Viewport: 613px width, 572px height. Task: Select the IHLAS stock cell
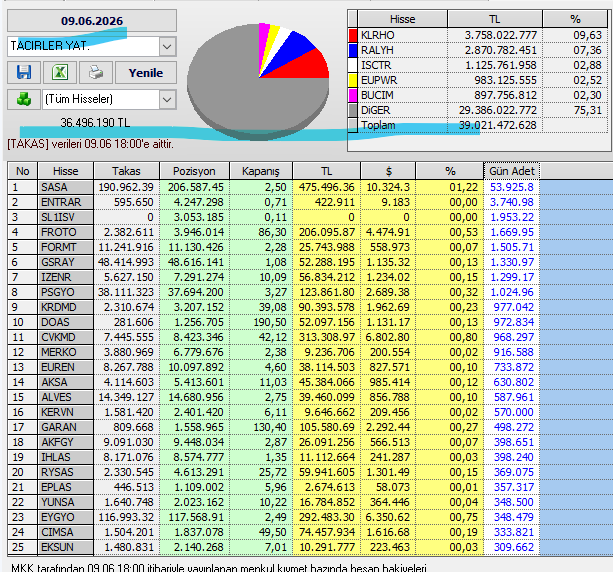pos(66,457)
